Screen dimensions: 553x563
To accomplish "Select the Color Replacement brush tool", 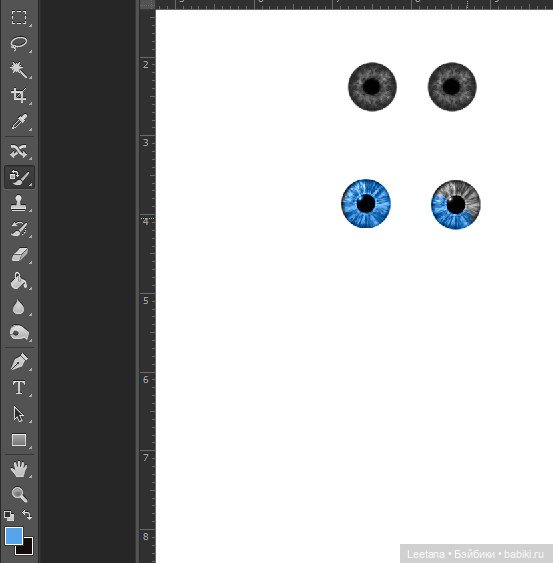I will pyautogui.click(x=19, y=177).
